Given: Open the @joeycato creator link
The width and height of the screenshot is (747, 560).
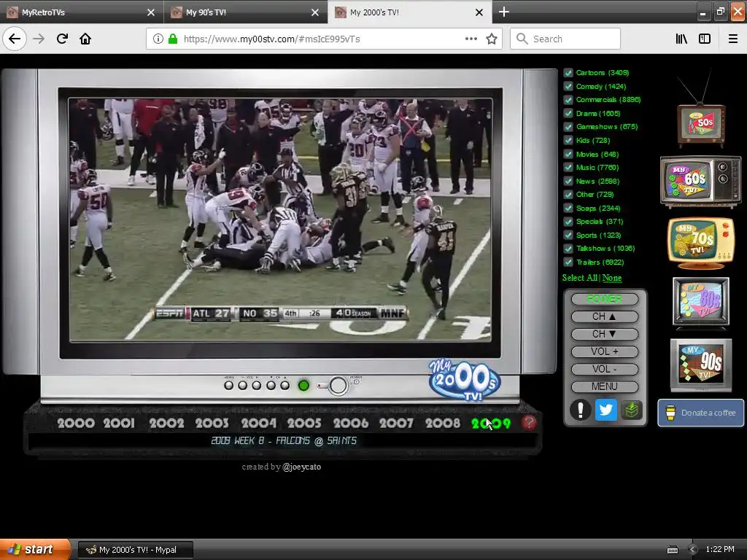Looking at the screenshot, I should coord(301,467).
